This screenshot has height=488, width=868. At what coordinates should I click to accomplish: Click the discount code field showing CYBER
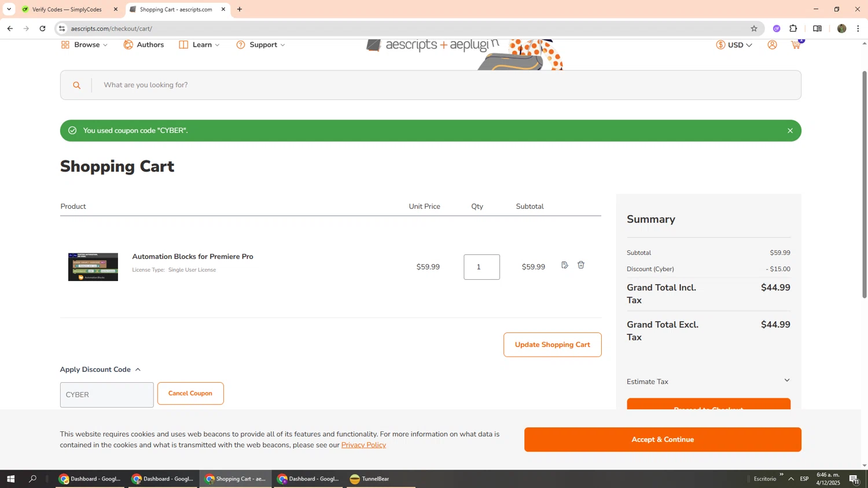pyautogui.click(x=107, y=395)
